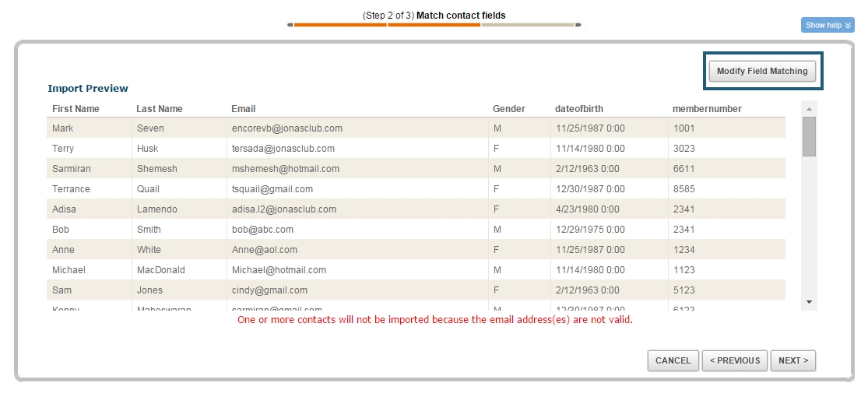Click the Last Name column header
The width and height of the screenshot is (868, 397).
[159, 109]
